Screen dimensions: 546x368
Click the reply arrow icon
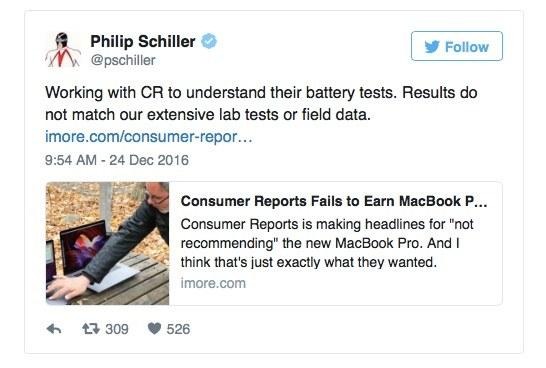54,329
